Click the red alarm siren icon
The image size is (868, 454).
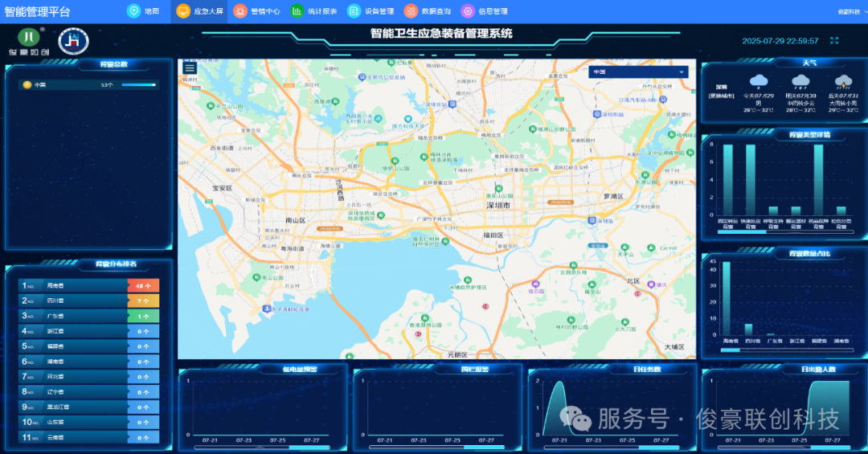240,11
